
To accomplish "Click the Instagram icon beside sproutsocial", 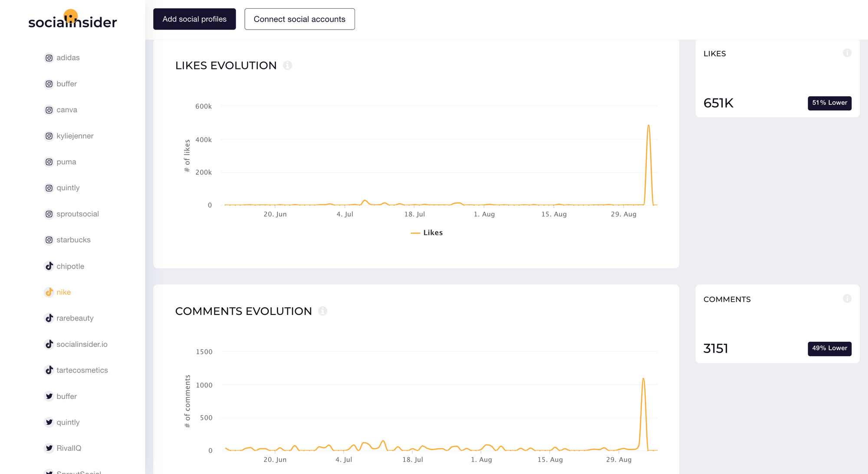I will (49, 214).
